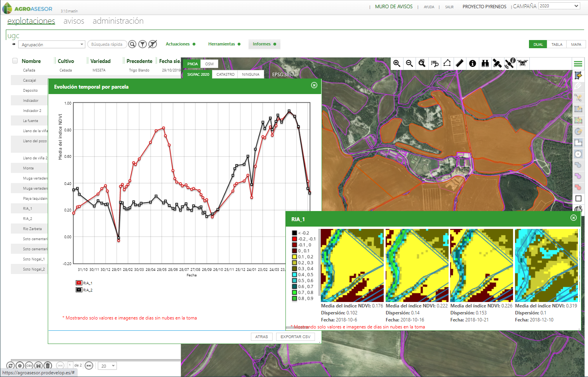
Task: Open the administración tab
Action: [x=118, y=21]
